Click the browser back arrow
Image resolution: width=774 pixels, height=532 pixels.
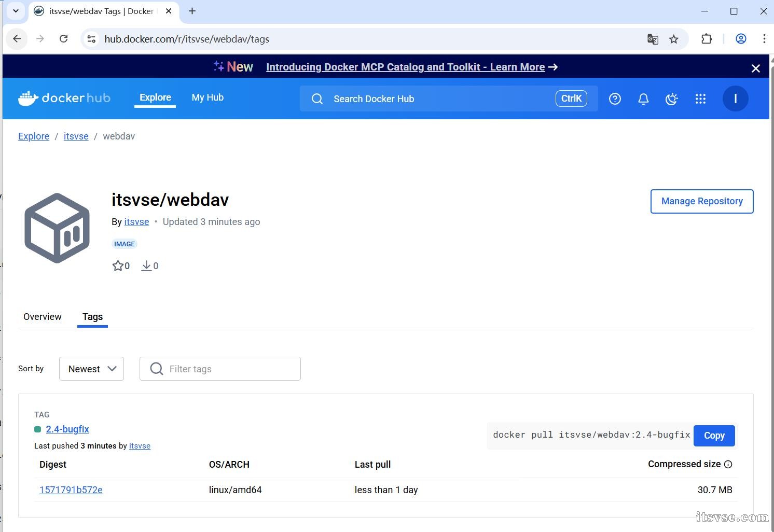point(17,39)
